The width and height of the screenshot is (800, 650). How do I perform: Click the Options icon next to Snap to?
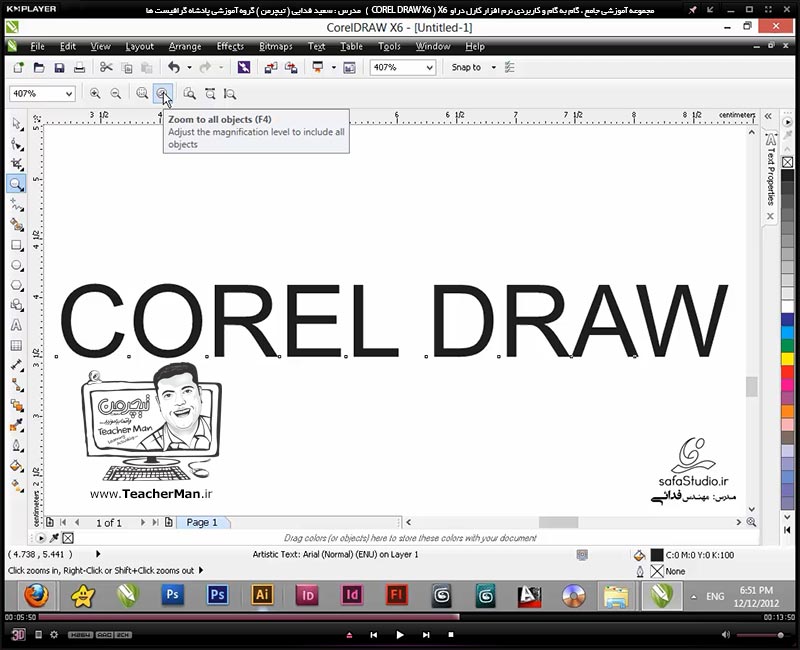coord(509,67)
